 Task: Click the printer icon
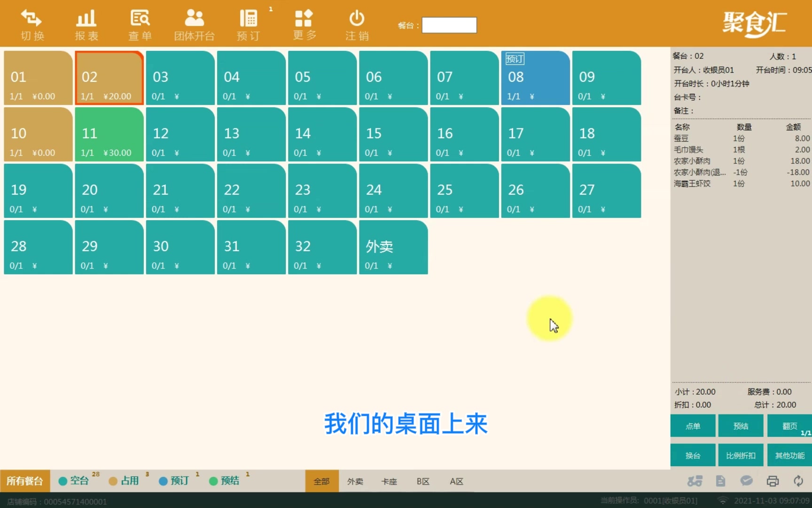pyautogui.click(x=773, y=481)
